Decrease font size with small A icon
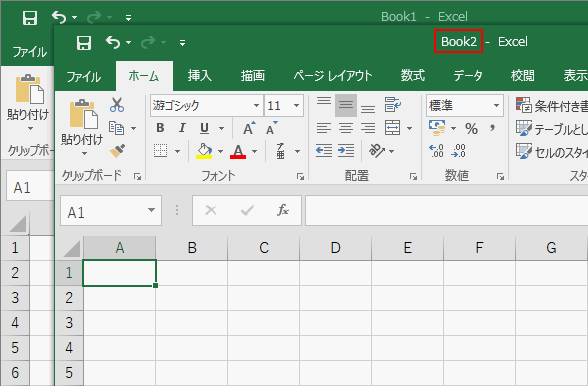Viewport: 588px width, 386px height. click(272, 128)
